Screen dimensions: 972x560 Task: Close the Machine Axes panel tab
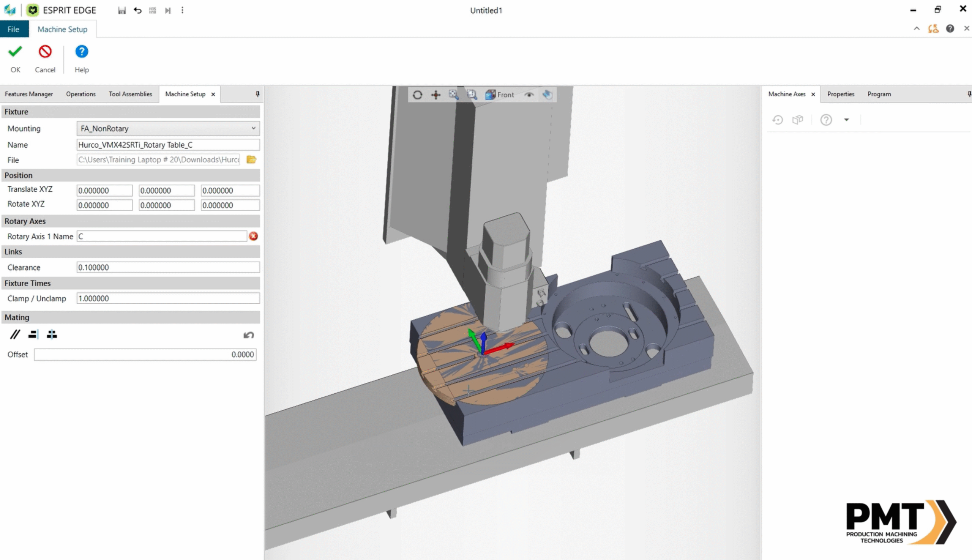pos(813,94)
